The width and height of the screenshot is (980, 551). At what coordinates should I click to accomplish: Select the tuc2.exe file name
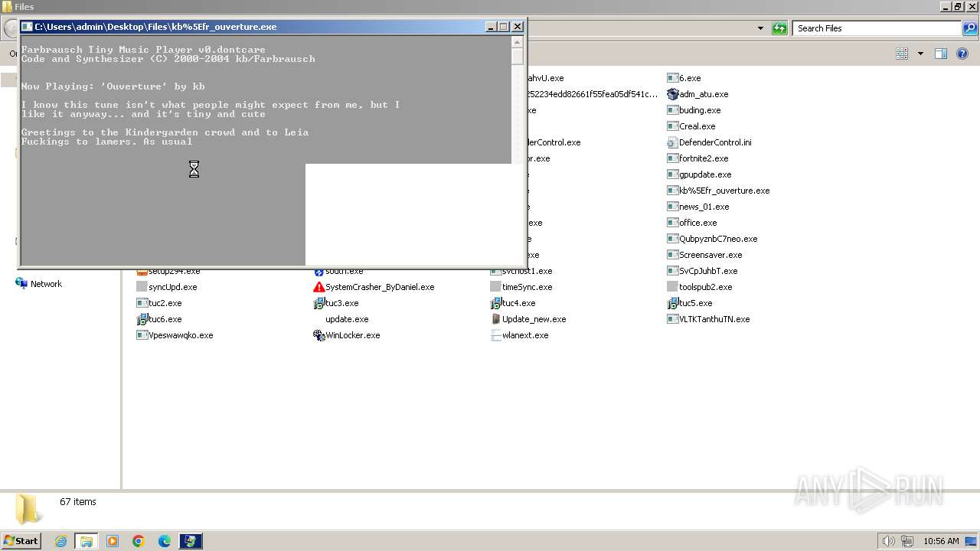(165, 303)
